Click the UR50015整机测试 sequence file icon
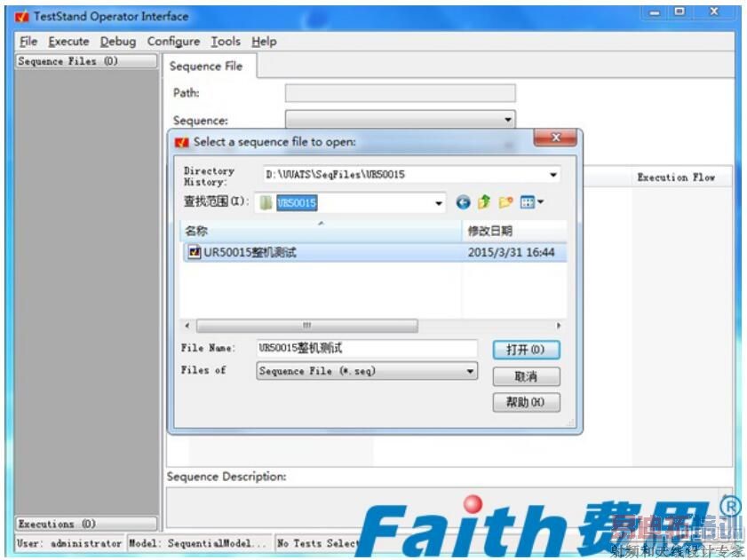The width and height of the screenshot is (747, 560). point(195,251)
